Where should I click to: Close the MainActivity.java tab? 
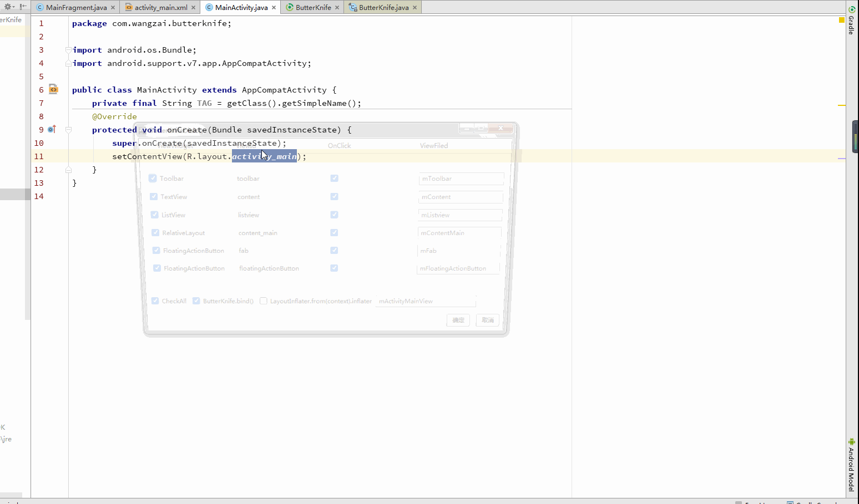pyautogui.click(x=274, y=8)
